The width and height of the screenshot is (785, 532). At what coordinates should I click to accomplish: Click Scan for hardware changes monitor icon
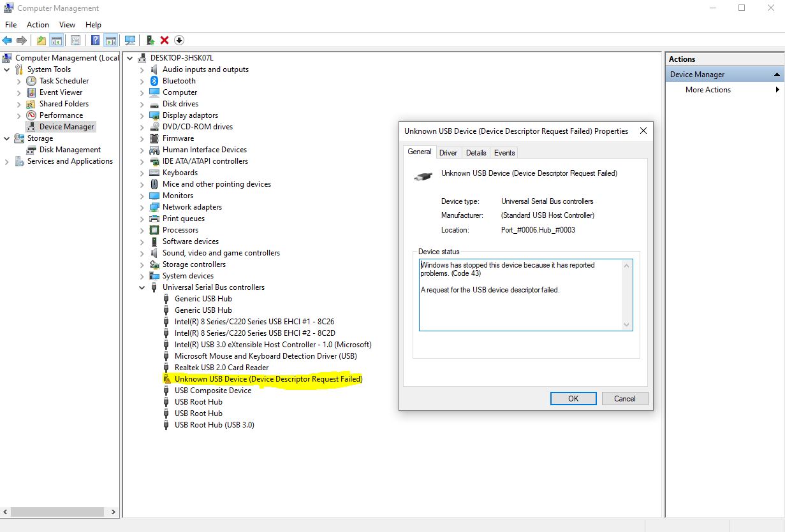click(130, 40)
